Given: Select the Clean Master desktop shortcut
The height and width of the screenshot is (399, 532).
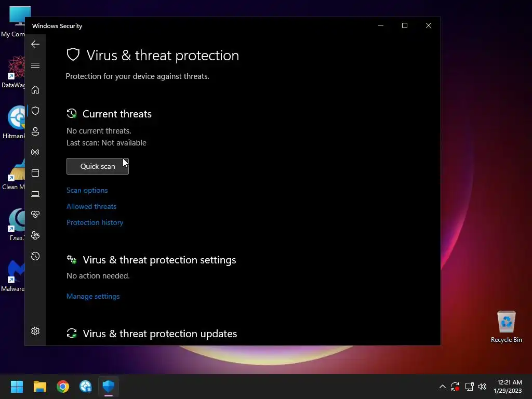Looking at the screenshot, I should [x=14, y=174].
